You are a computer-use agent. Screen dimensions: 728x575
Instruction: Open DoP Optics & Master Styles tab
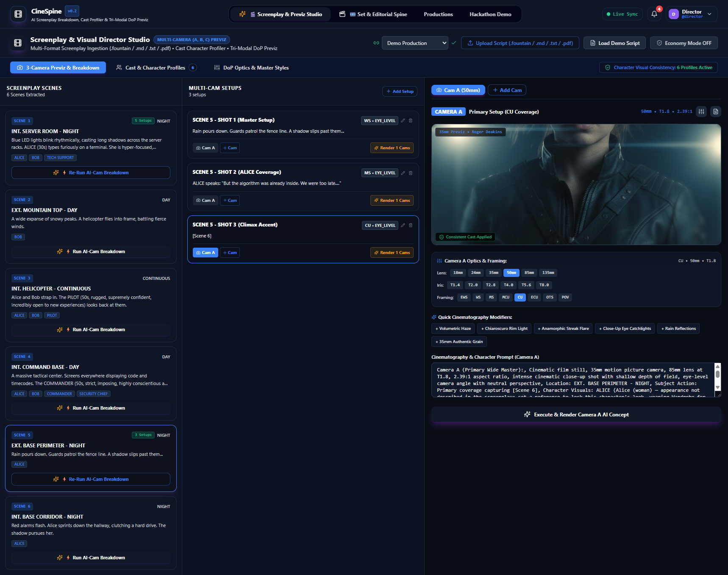251,67
